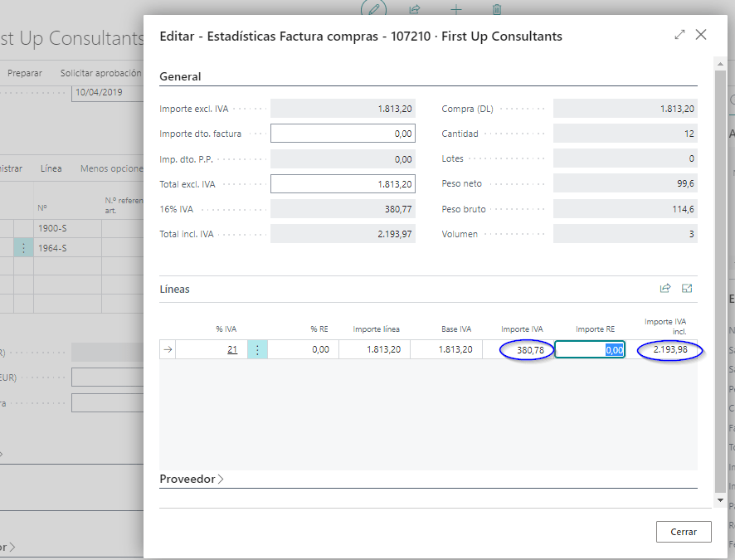
Task: Click the Cantidad value 12
Action: click(625, 134)
